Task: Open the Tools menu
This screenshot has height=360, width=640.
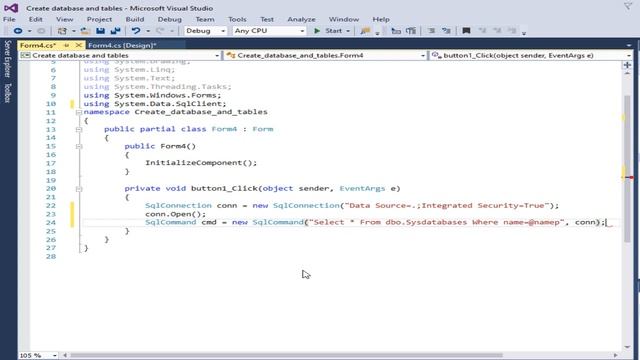Action: 237,19
